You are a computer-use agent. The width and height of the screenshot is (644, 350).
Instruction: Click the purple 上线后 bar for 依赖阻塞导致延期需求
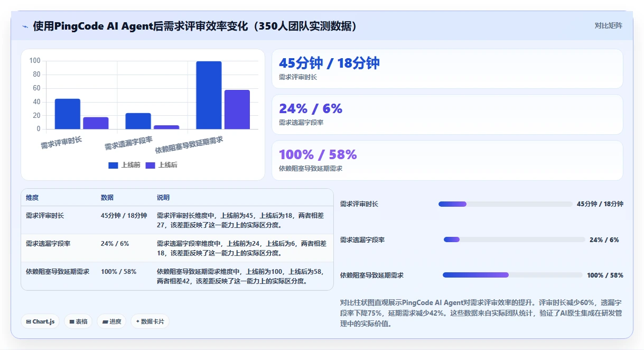click(237, 109)
